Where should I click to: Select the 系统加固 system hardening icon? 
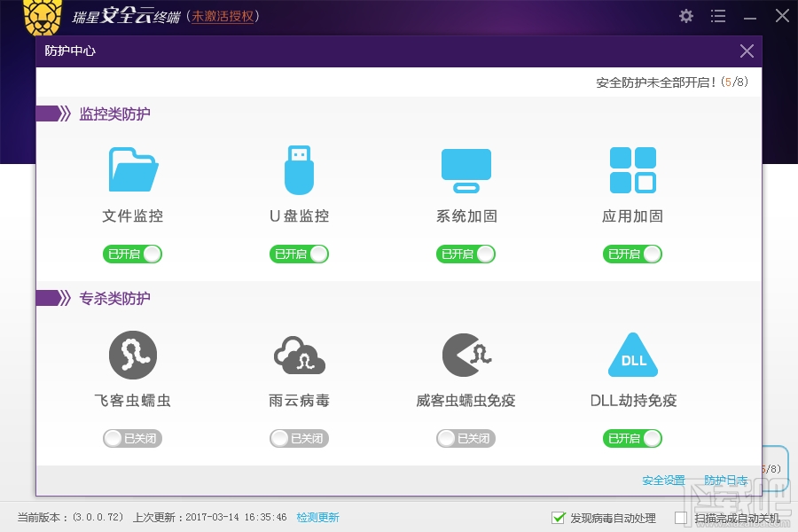pyautogui.click(x=465, y=168)
